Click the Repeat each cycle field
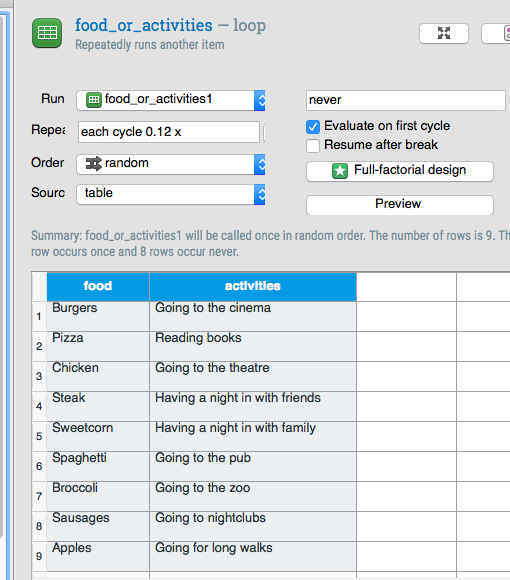The height and width of the screenshot is (580, 510). [x=169, y=132]
